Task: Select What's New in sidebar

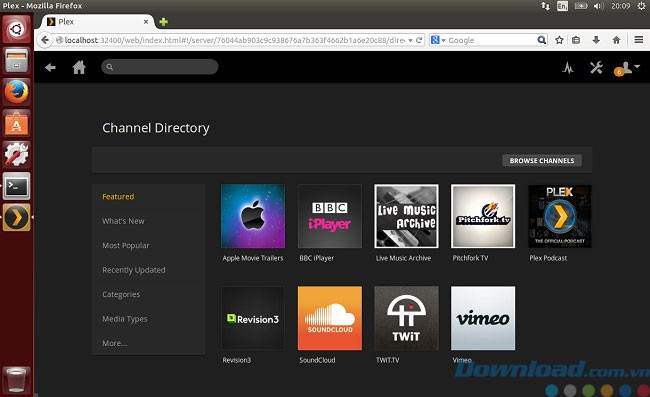Action: 123,221
